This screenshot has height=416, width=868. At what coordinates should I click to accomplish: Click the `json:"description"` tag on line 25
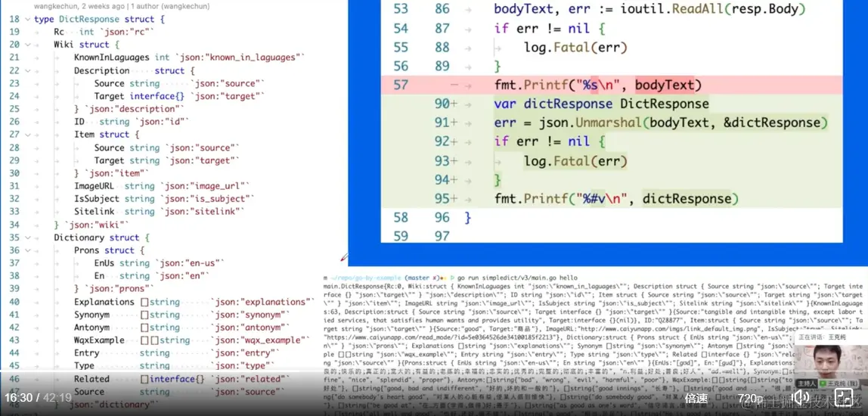tap(135, 109)
